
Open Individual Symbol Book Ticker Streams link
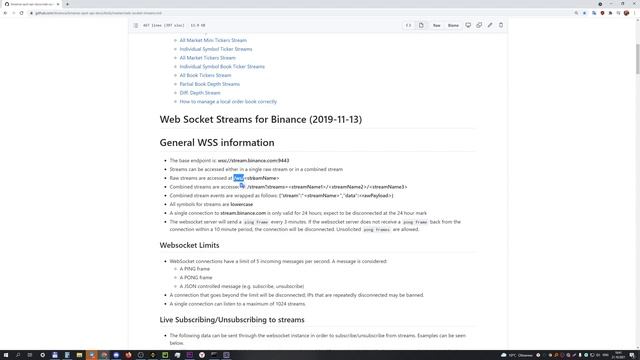222,67
